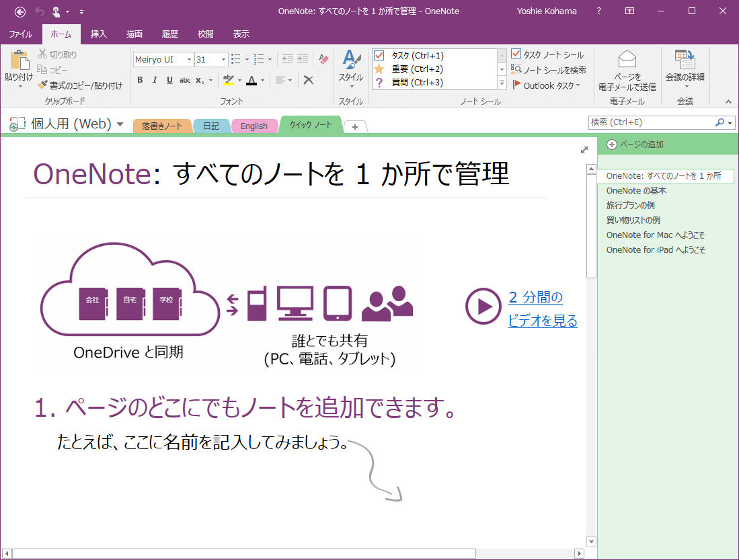This screenshot has height=560, width=739.
Task: Expand the tags gallery more arrow
Action: point(502,83)
